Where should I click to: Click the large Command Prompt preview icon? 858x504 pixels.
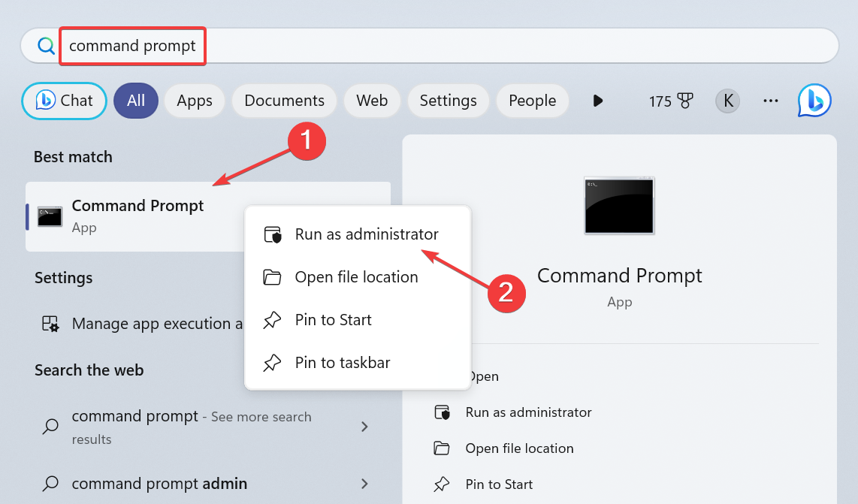coord(619,205)
